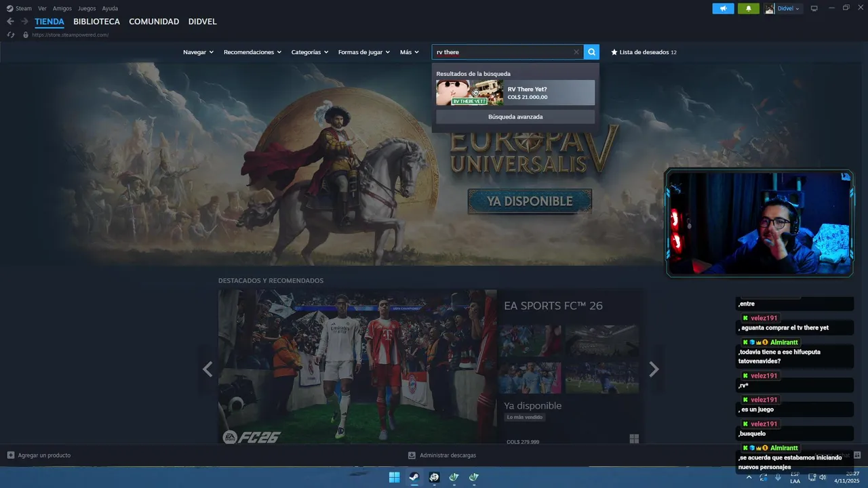
Task: Open the Más dropdown
Action: 410,52
